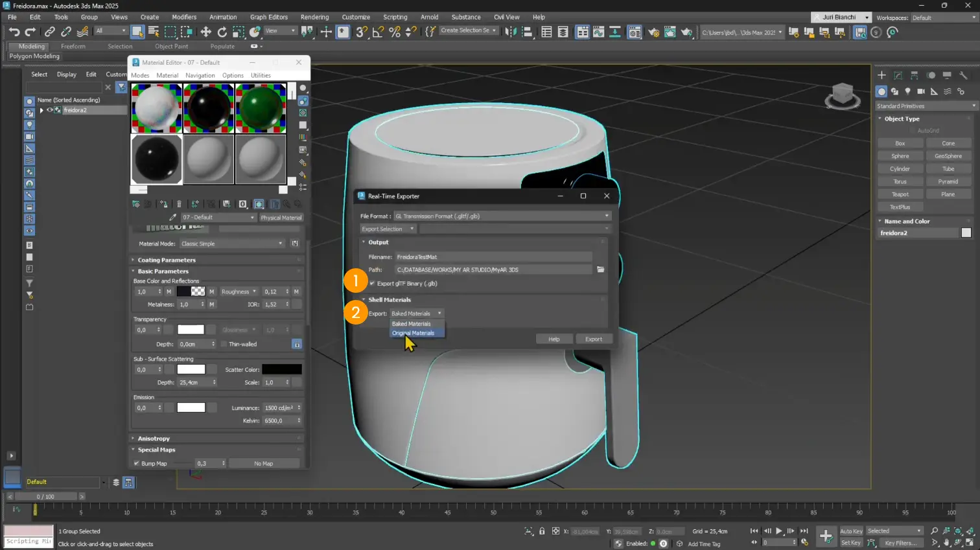Screen dimensions: 980x550
Task: Toggle the Set Key button
Action: point(851,543)
